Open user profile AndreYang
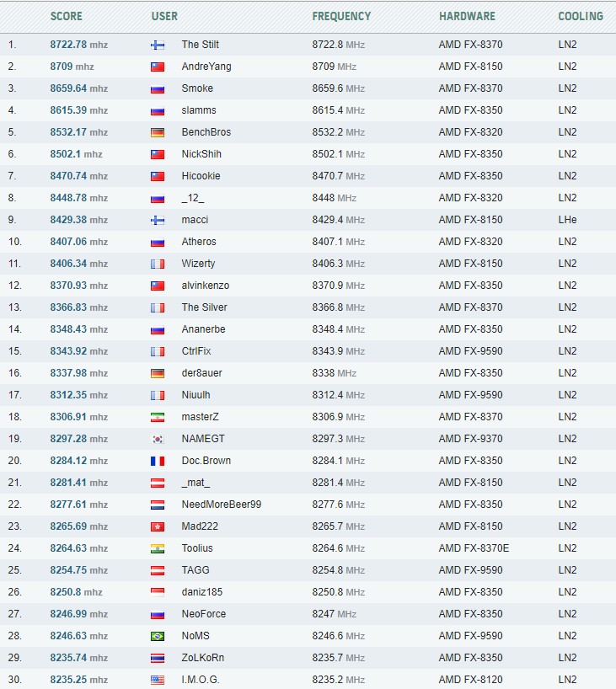Viewport: 616px width, 689px height. tap(206, 67)
